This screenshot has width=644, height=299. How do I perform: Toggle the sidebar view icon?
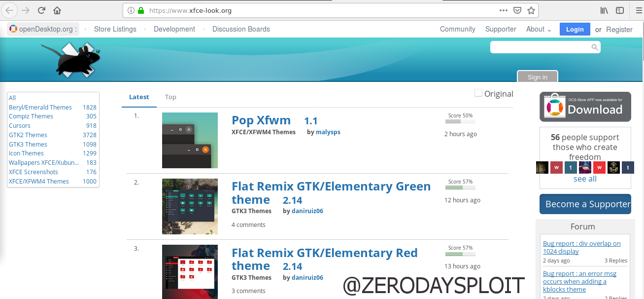(620, 10)
